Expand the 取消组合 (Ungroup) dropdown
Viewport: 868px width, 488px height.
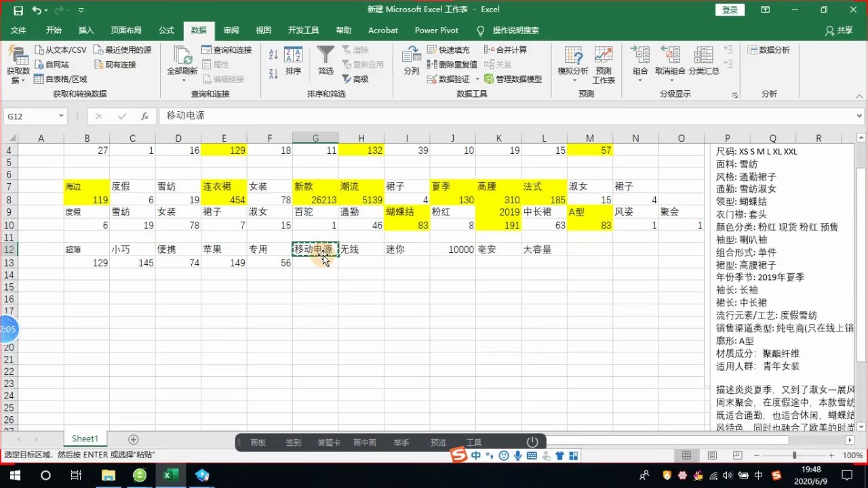point(670,81)
